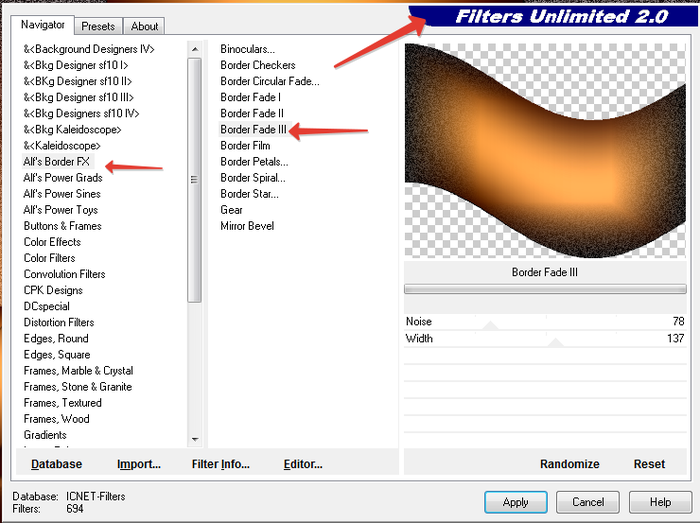Screen dimensions: 700x523
Task: Click the Import... button
Action: [x=139, y=464]
